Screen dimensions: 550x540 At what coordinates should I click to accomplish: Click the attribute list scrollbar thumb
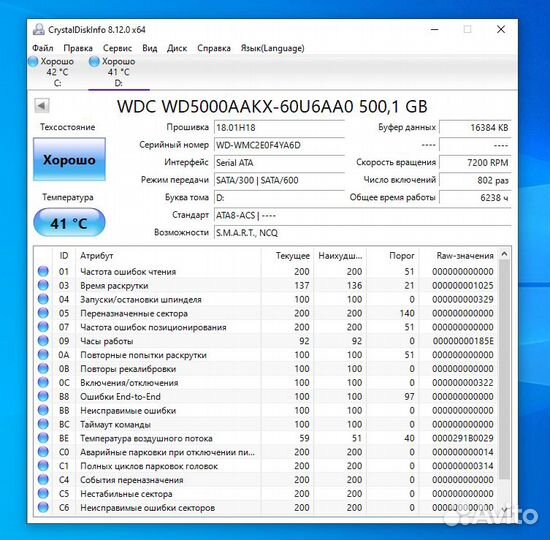click(x=504, y=369)
